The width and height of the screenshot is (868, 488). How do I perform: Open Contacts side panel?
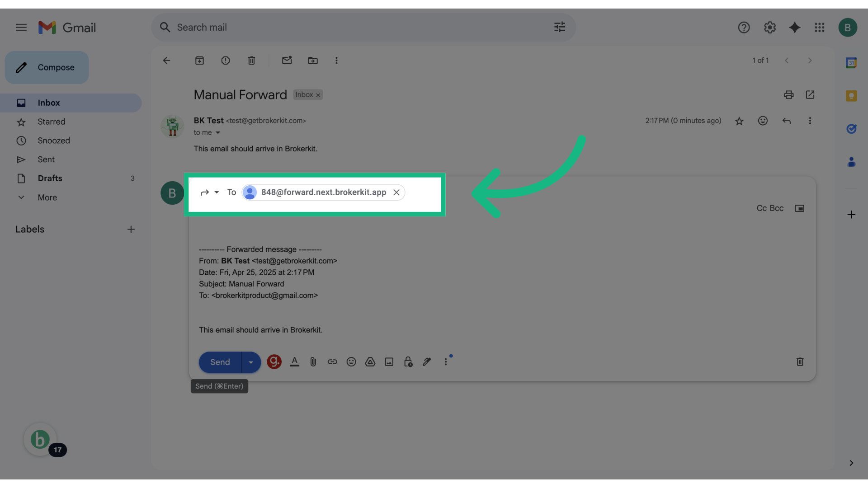coord(851,162)
